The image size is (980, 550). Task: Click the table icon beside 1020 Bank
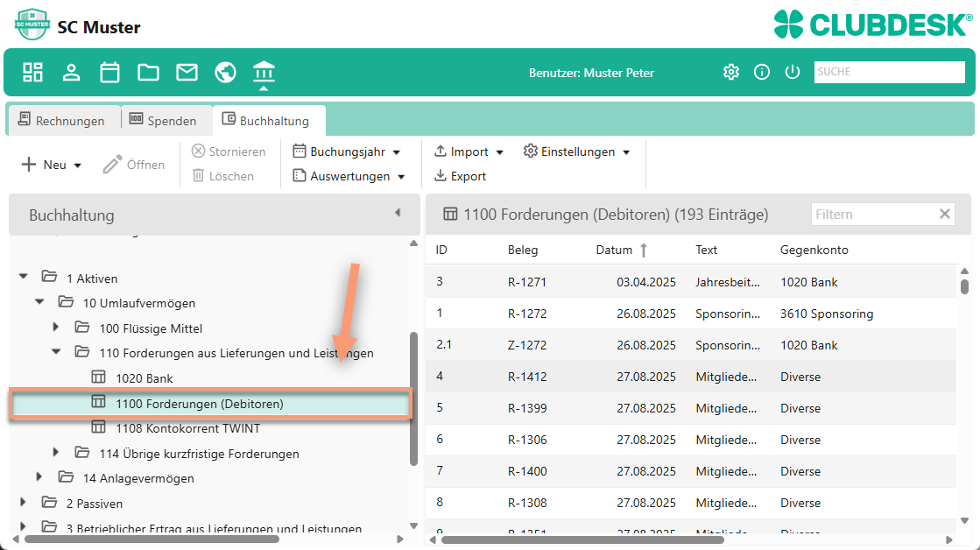(x=98, y=377)
